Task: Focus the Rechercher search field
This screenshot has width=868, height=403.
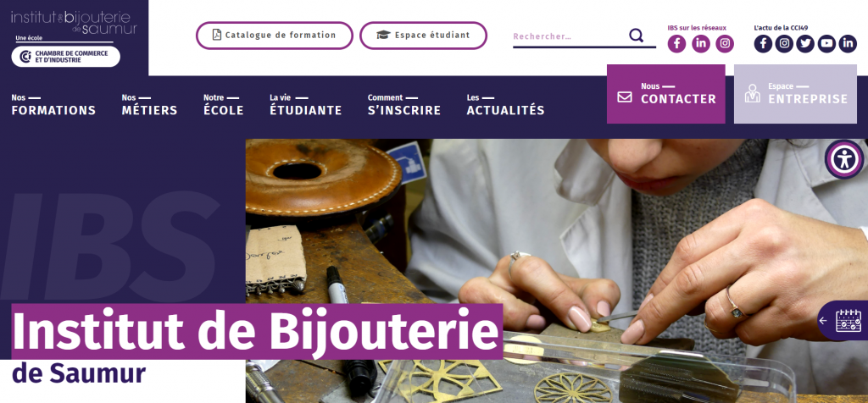Action: tap(569, 36)
